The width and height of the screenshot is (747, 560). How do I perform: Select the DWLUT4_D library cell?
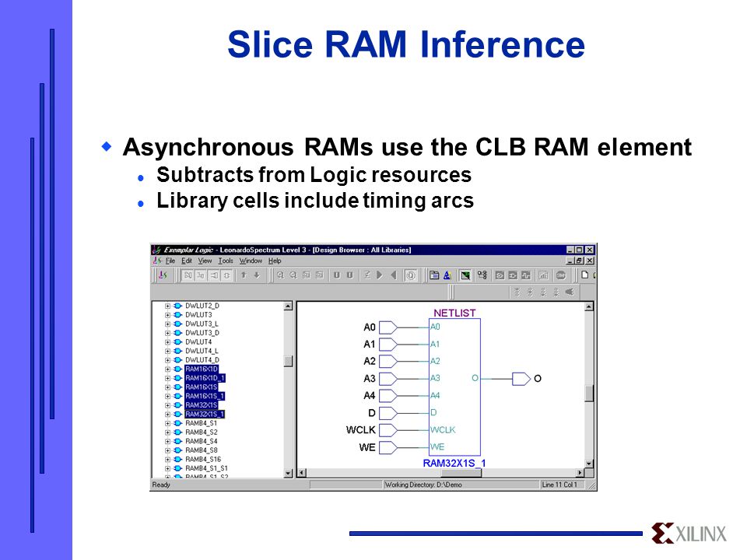coord(202,360)
